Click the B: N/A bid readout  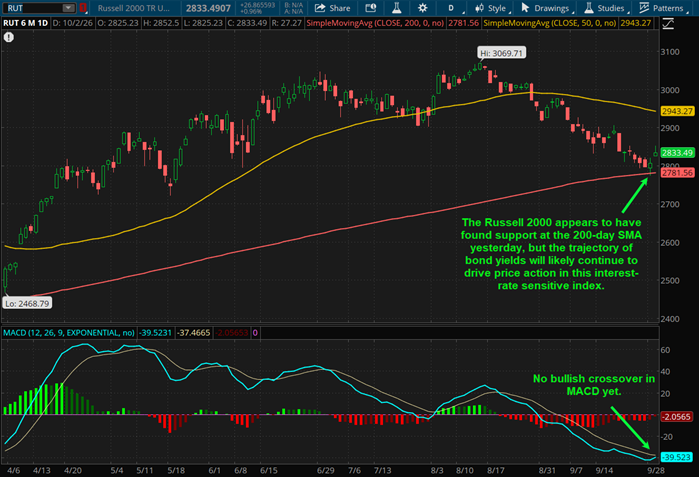pyautogui.click(x=294, y=5)
